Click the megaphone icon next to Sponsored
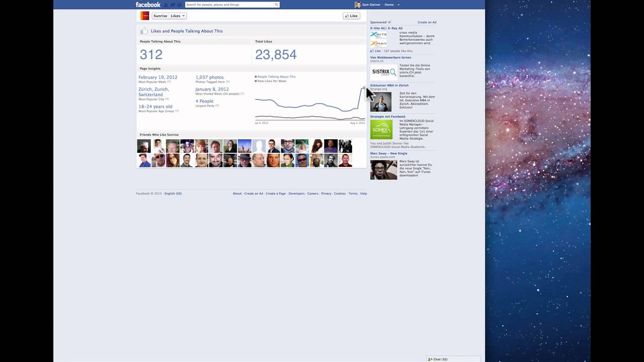 (x=389, y=22)
